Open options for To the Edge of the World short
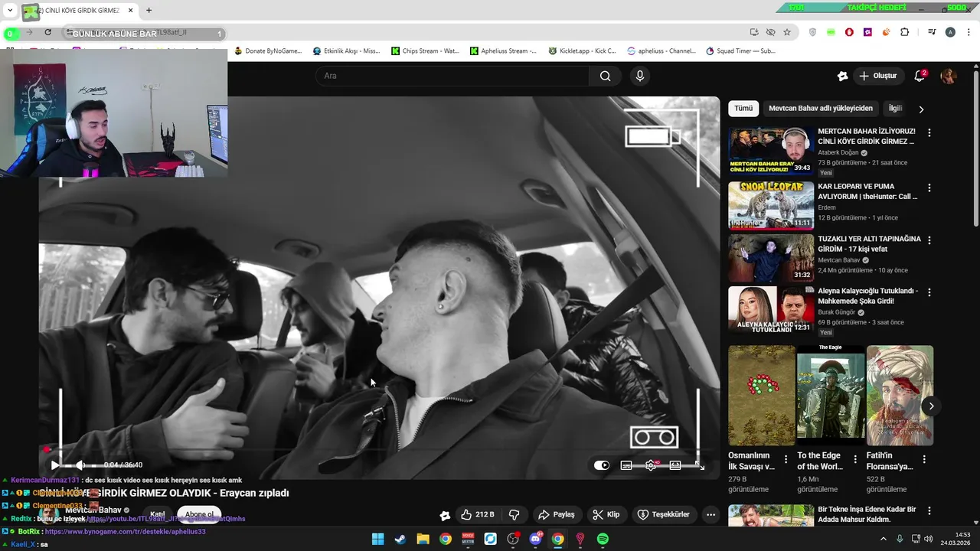This screenshot has width=980, height=551. (855, 459)
